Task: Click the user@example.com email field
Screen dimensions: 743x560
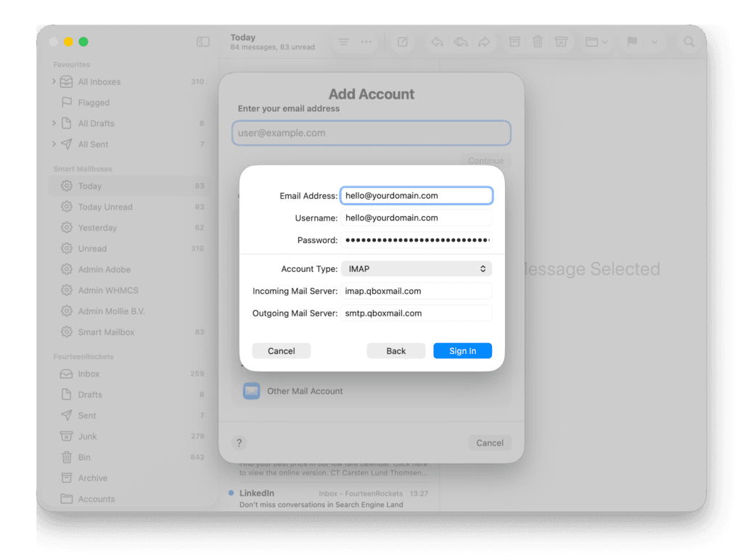Action: pos(371,133)
